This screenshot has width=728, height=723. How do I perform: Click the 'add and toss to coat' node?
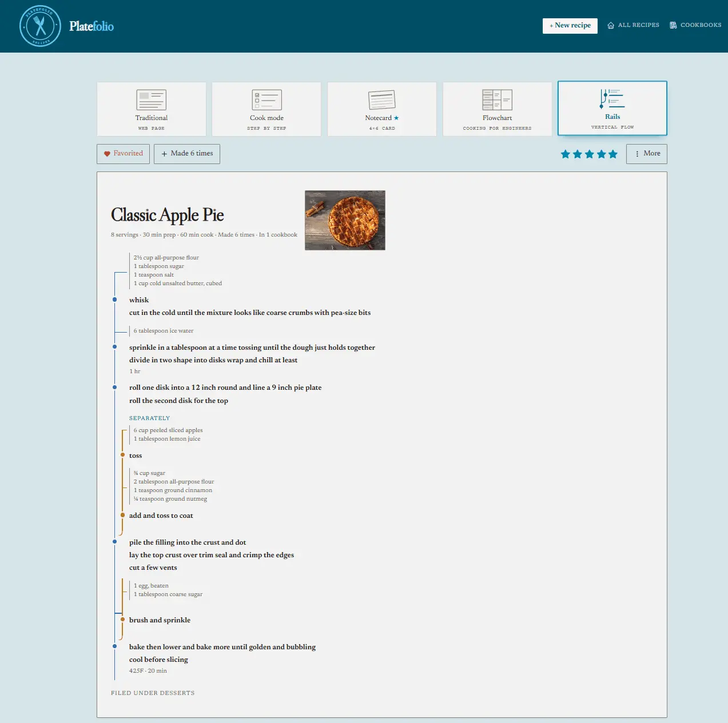122,515
